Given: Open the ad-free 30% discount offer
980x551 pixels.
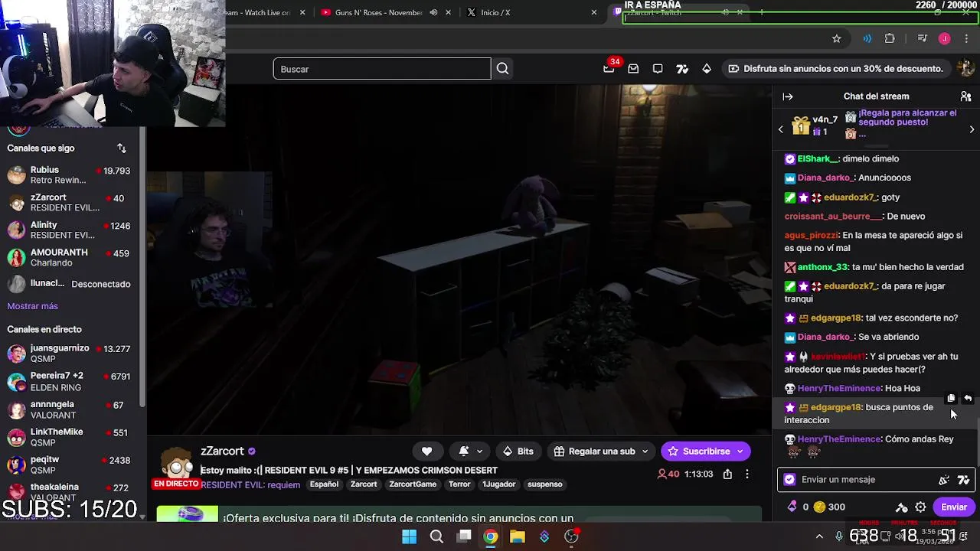Looking at the screenshot, I should (835, 69).
